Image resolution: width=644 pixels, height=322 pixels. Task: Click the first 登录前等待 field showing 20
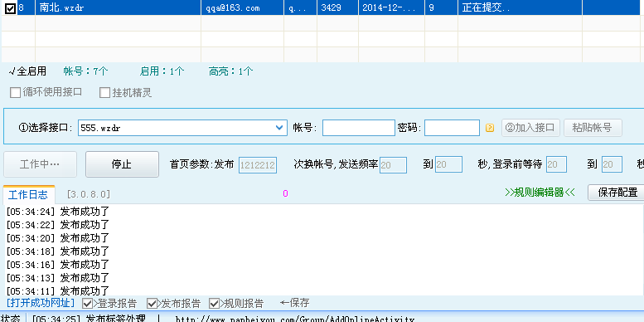[x=556, y=165]
